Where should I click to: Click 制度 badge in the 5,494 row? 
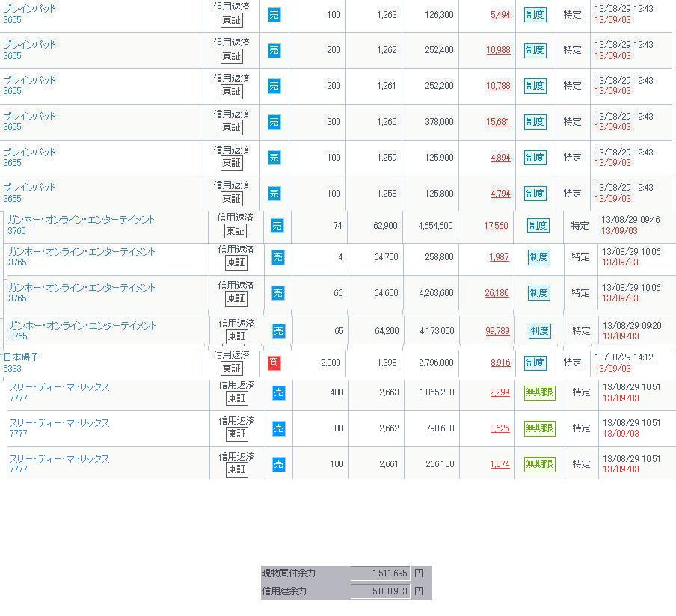[x=535, y=15]
